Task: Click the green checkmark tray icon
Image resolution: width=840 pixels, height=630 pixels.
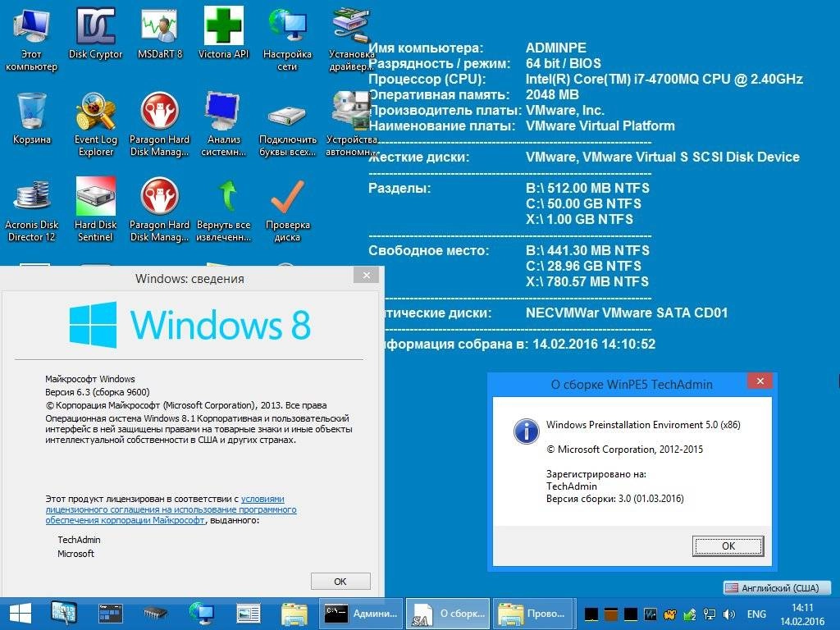Action: 690,614
